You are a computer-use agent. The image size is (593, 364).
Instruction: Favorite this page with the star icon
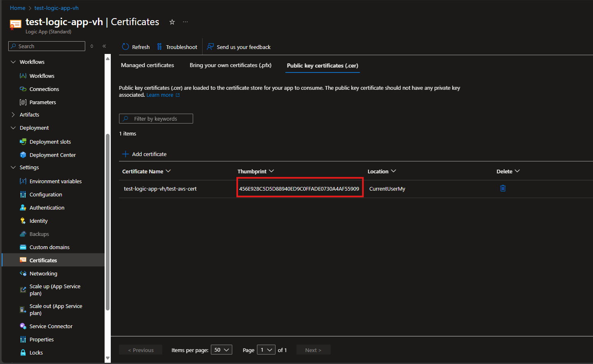(172, 22)
